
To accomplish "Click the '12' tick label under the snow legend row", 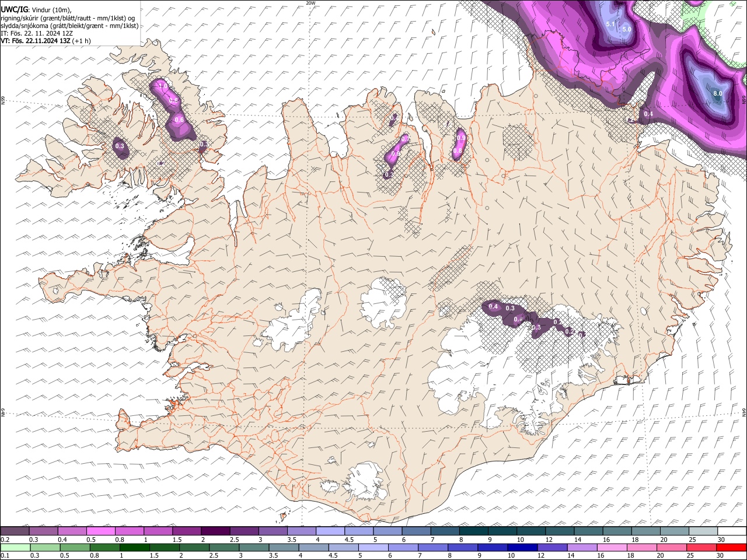I will tap(549, 540).
